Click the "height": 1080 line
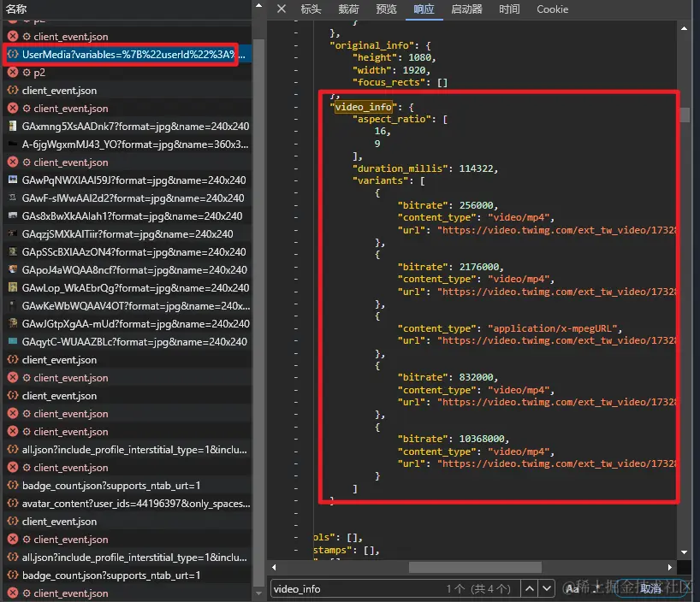 coord(394,57)
